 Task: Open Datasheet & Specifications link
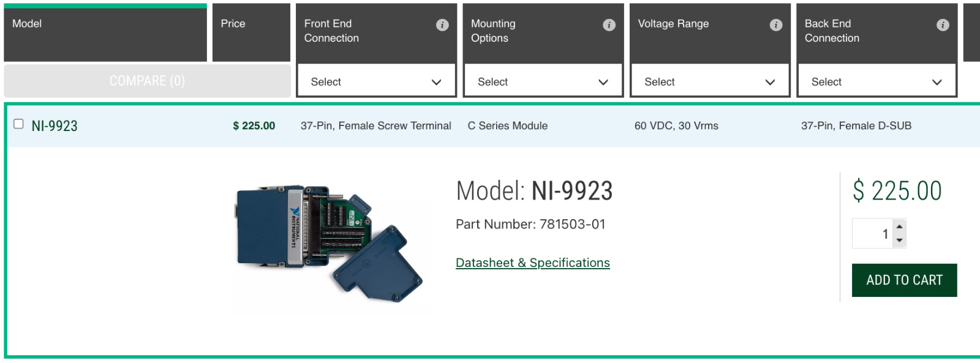click(x=532, y=263)
